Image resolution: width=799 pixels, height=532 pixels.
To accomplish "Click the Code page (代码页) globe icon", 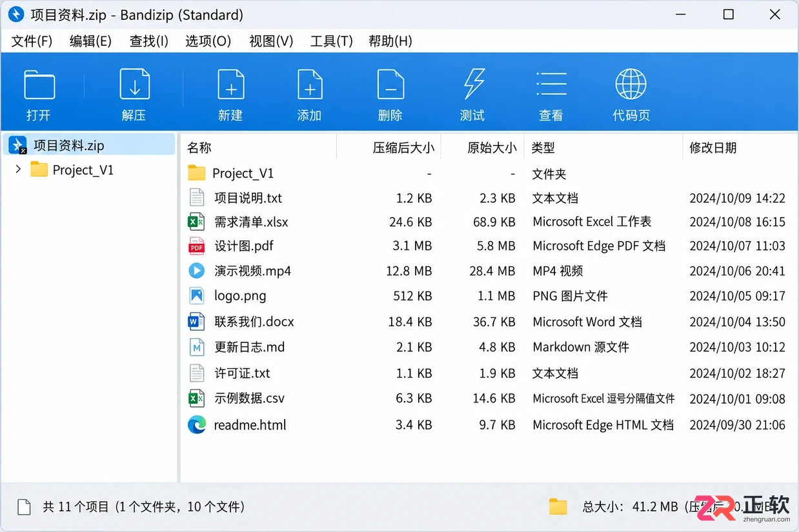I will (631, 84).
